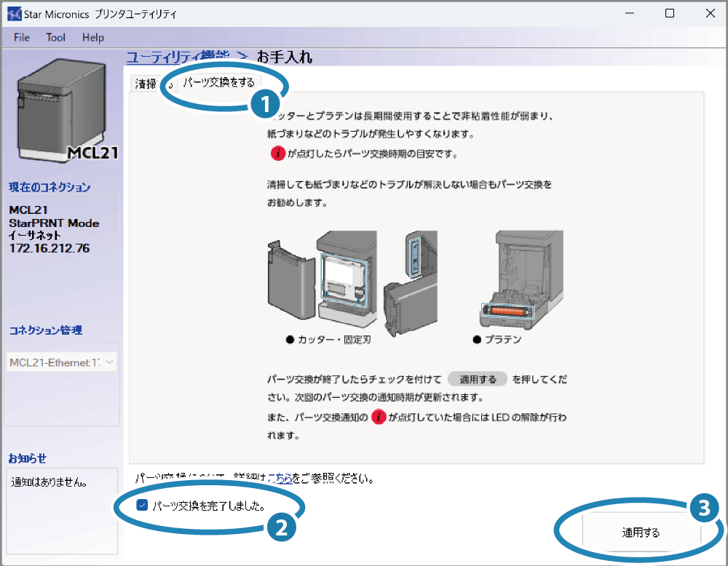Switch to the 清掃 tab
This screenshot has width=728, height=566.
pos(148,84)
